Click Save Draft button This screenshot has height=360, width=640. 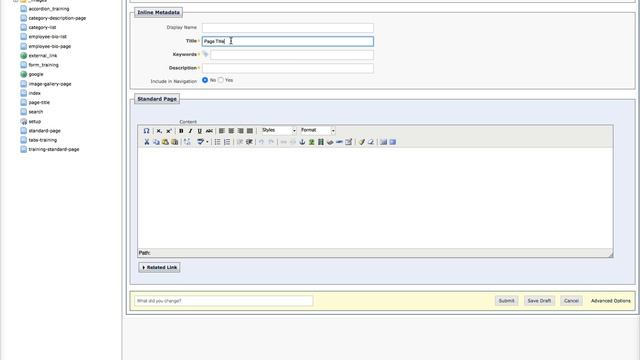tap(539, 301)
